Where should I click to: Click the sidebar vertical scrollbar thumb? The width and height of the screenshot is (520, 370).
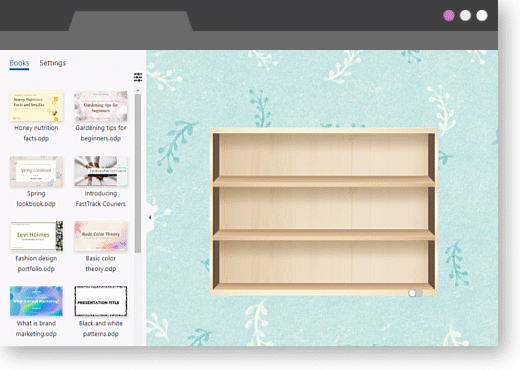138,173
